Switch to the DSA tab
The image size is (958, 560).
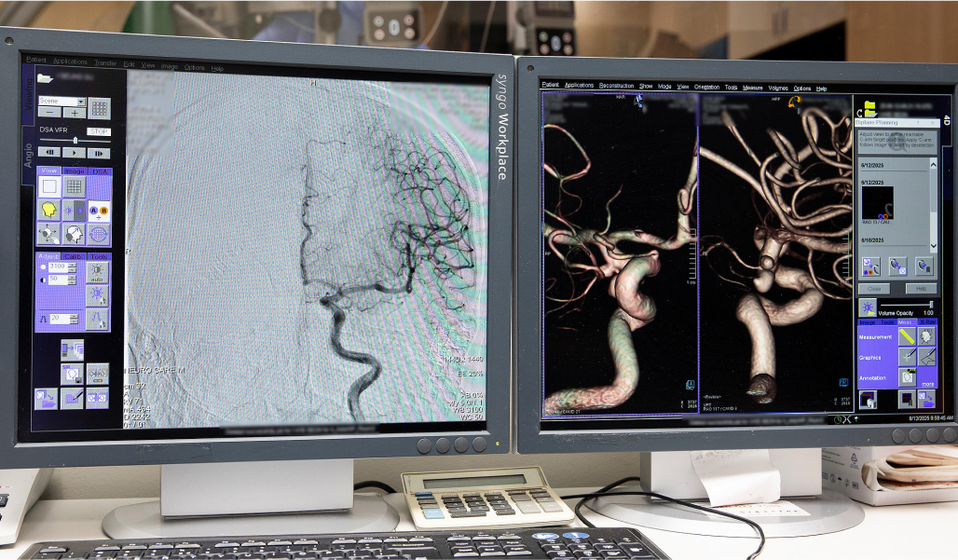pyautogui.click(x=100, y=171)
